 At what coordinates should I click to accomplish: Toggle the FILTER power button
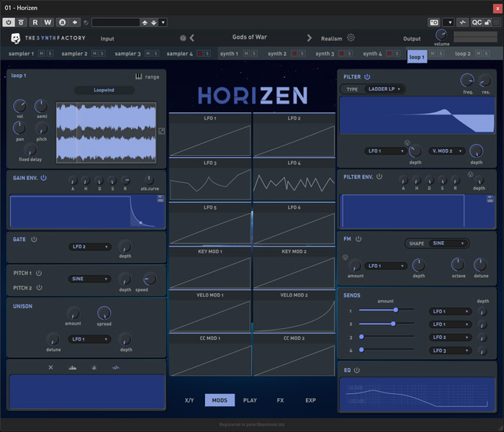(367, 77)
